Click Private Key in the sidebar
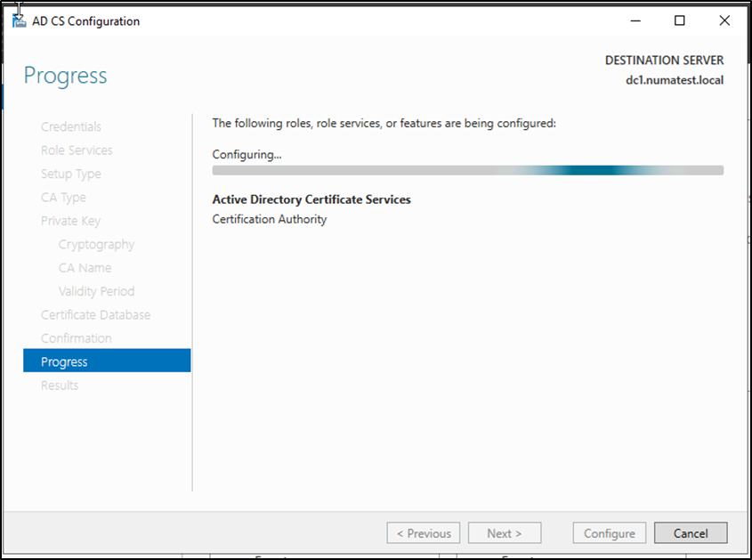 tap(71, 221)
